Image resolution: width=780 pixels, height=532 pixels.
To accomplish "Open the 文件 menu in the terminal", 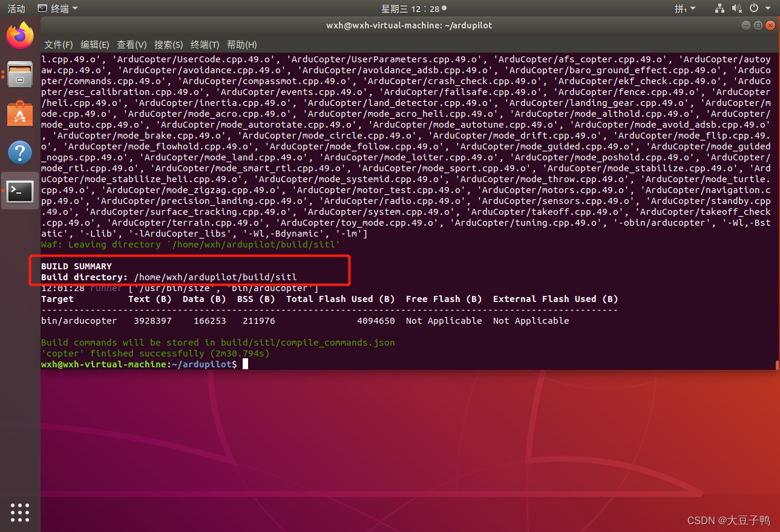I will (58, 44).
